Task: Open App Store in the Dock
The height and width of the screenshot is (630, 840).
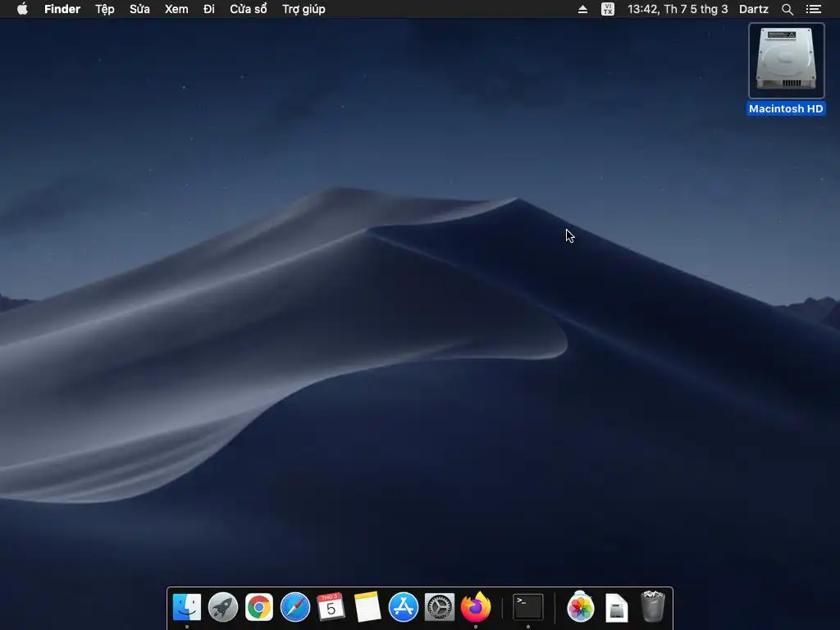Action: [404, 607]
